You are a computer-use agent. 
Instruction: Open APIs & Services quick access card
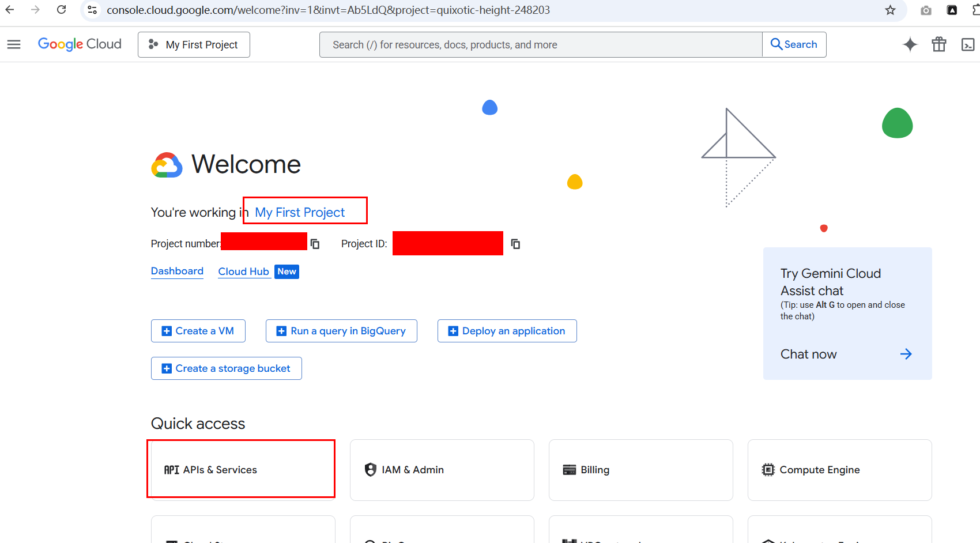[243, 470]
